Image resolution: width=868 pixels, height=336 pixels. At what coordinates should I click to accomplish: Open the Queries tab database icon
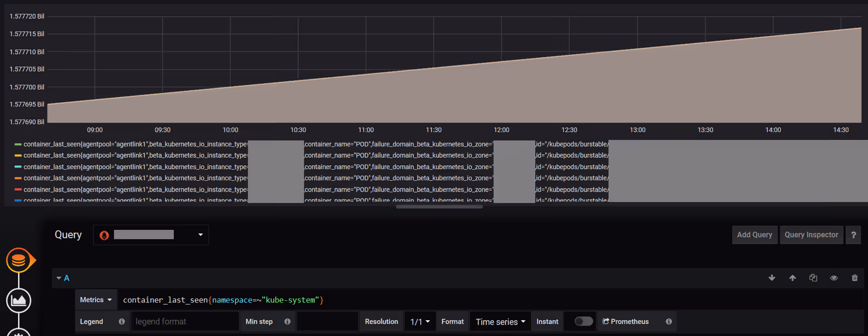19,260
